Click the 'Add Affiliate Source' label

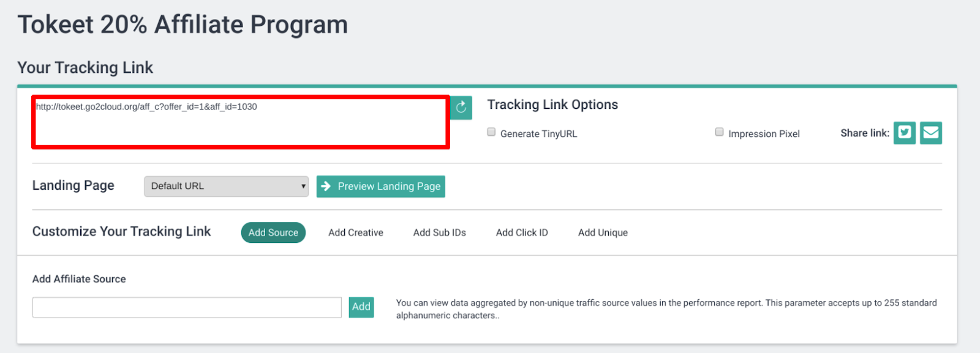[x=79, y=279]
